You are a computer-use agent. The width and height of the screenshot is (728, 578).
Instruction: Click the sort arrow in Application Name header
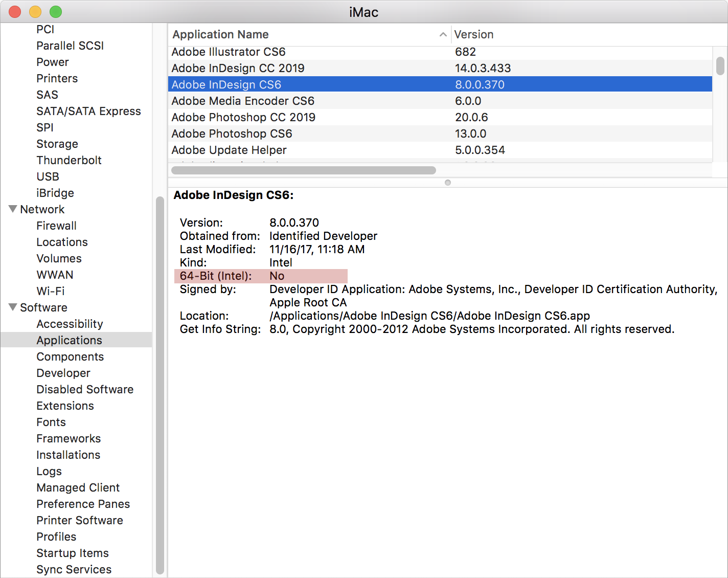click(x=443, y=35)
